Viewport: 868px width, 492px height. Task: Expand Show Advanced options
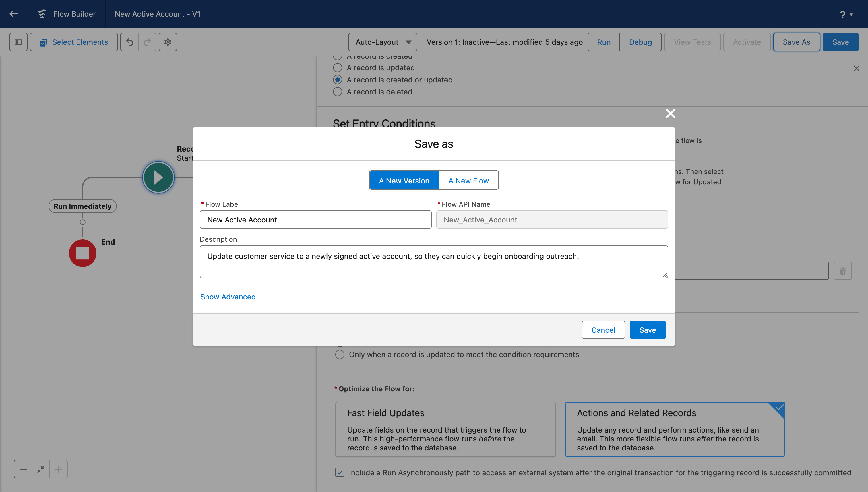228,296
